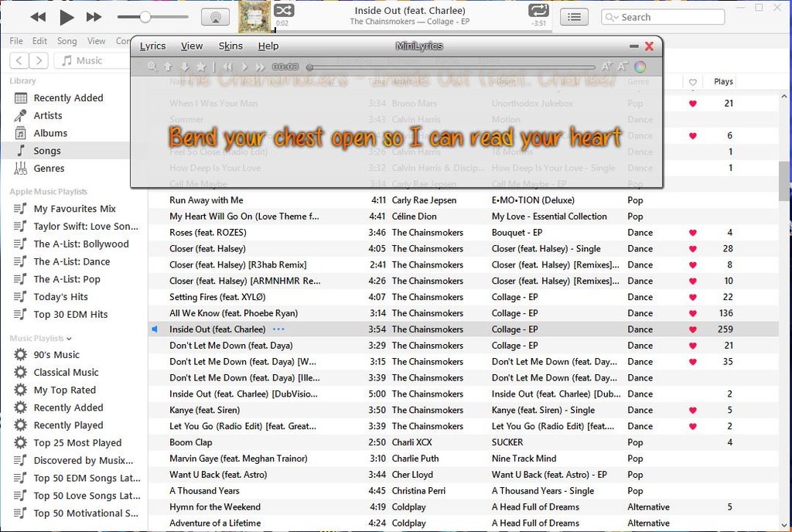Collapse the Music Playlists section chevron
This screenshot has width=792, height=532.
(x=69, y=339)
